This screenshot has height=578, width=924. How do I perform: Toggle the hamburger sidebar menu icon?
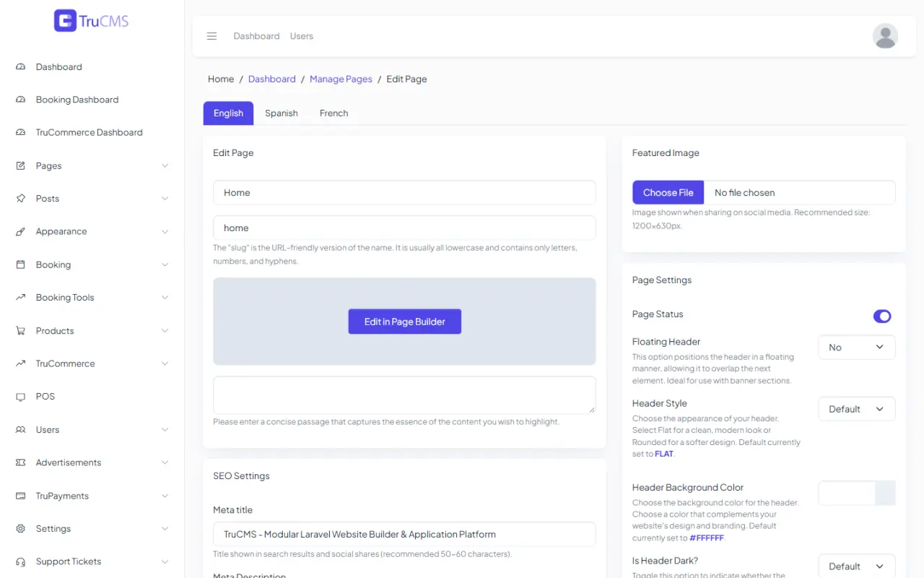212,36
